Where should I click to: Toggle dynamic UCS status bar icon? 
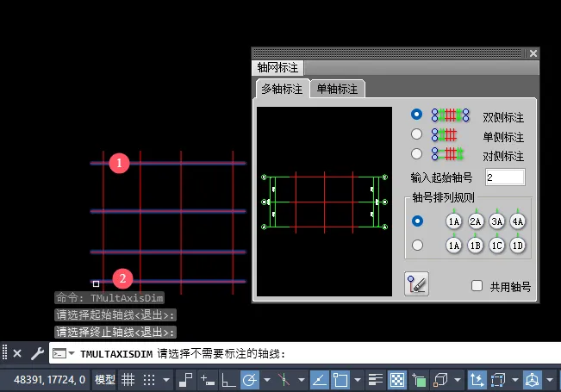coord(477,379)
